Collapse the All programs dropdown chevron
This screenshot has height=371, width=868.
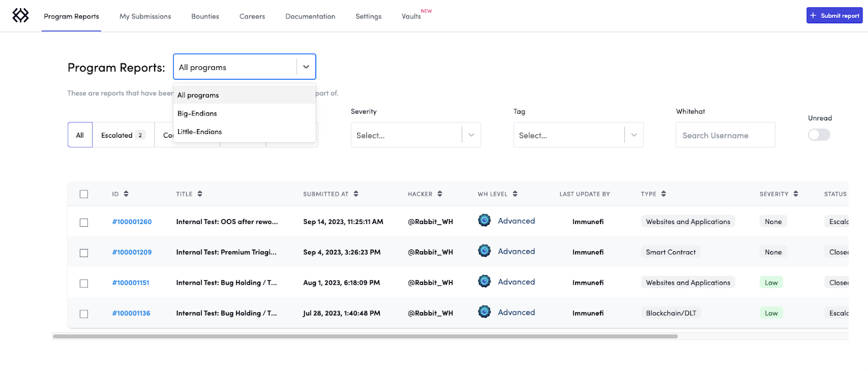click(306, 67)
